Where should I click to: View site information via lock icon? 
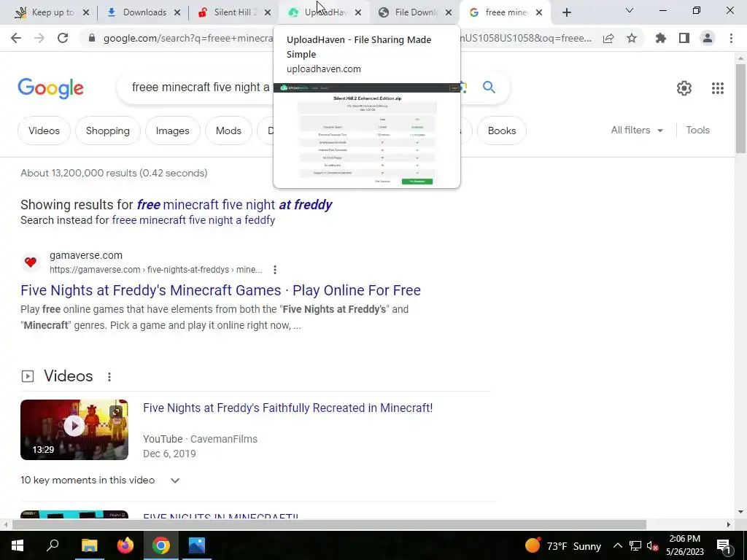(92, 38)
